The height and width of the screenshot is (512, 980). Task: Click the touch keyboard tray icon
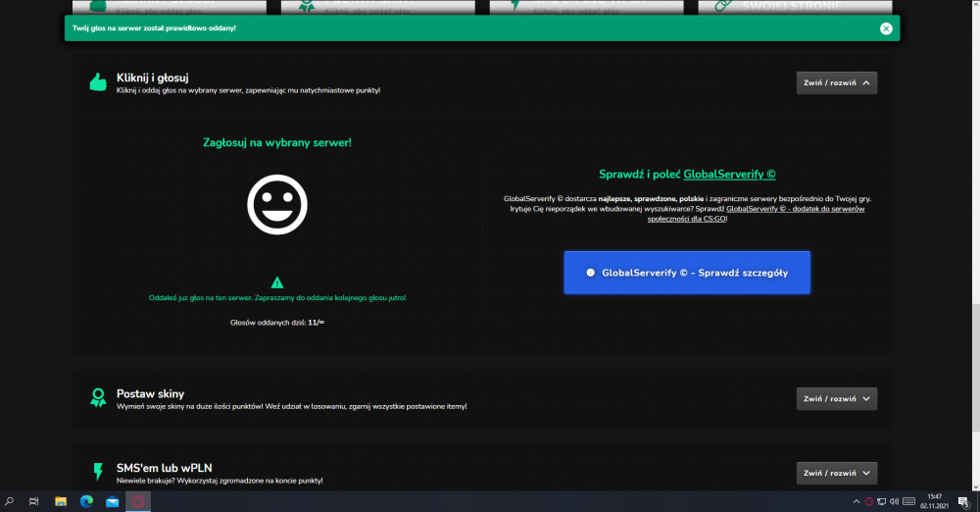point(909,501)
